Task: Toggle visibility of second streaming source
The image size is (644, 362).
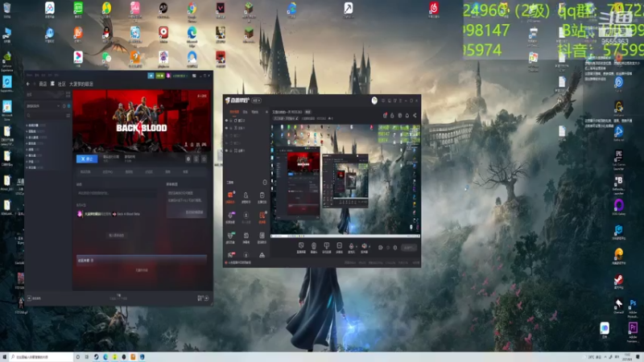Action: point(227,128)
